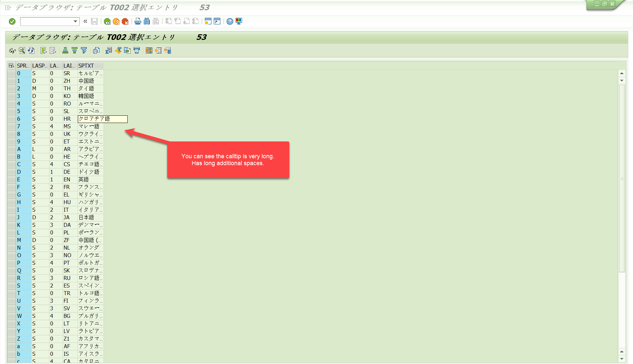Click the system menu icon in title bar
633x364 pixels.
[x=8, y=8]
